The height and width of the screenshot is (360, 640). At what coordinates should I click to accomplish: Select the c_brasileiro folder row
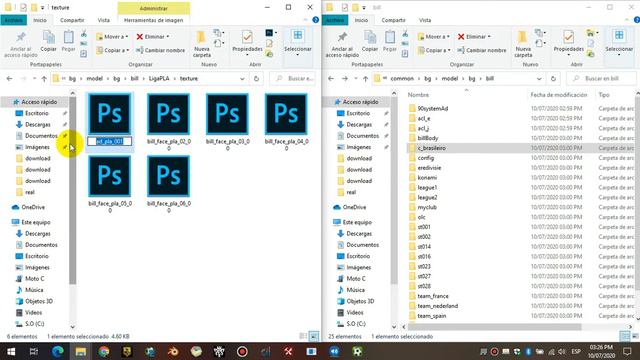pyautogui.click(x=521, y=148)
